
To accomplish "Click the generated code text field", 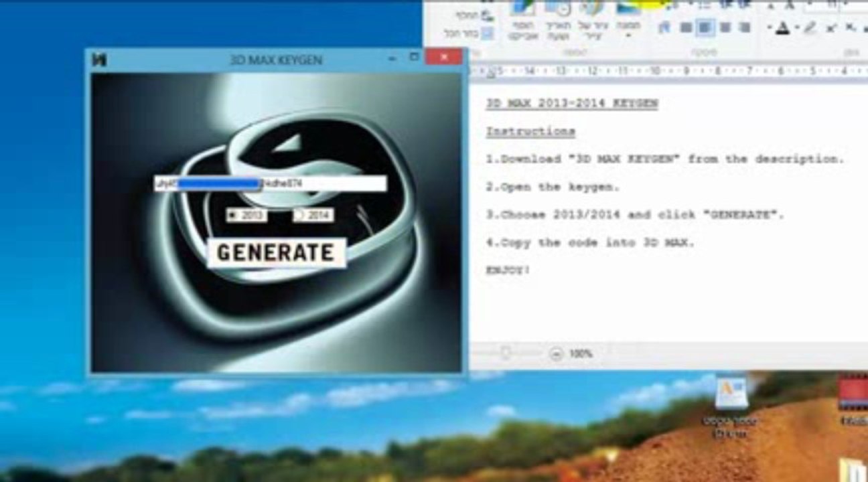I will [x=270, y=183].
